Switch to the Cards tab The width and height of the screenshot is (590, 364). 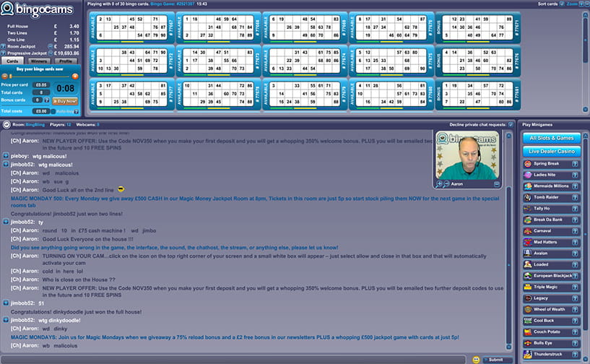[12, 61]
